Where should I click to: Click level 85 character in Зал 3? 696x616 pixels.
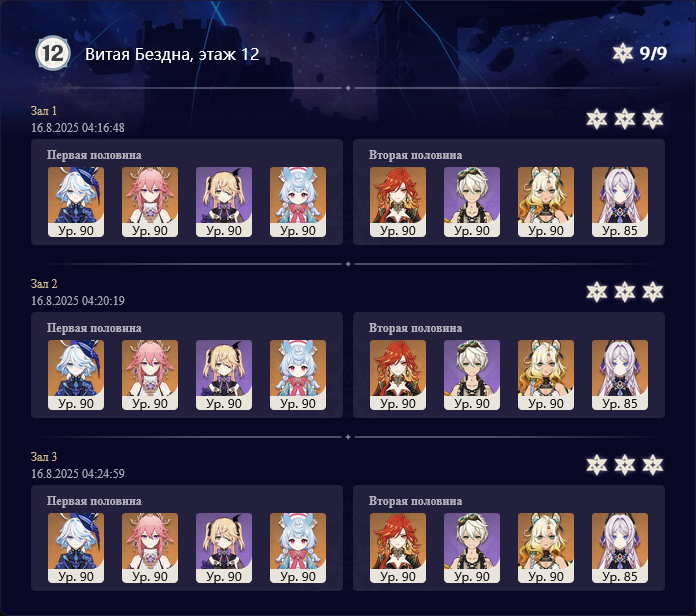click(x=620, y=548)
